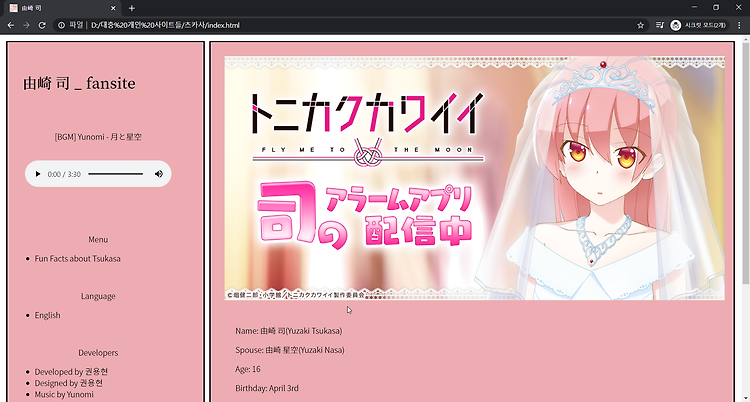Screen dimensions: 750x402
Task: Go back in browser history
Action: click(x=11, y=25)
